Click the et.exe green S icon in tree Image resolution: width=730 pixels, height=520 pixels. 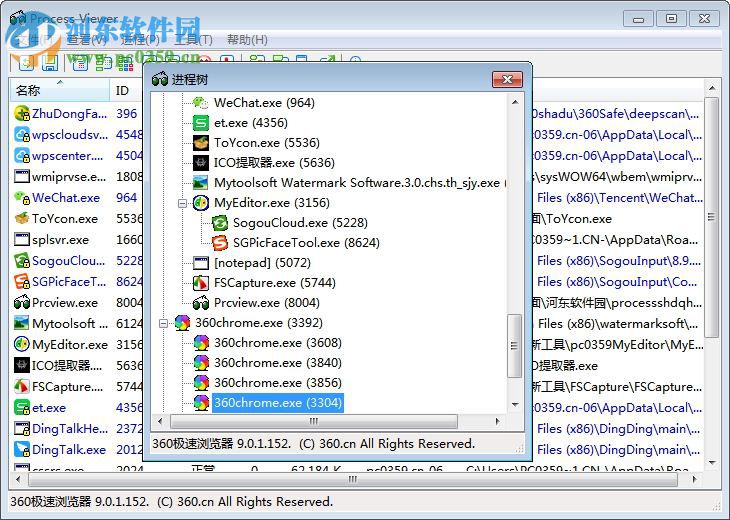pos(201,123)
